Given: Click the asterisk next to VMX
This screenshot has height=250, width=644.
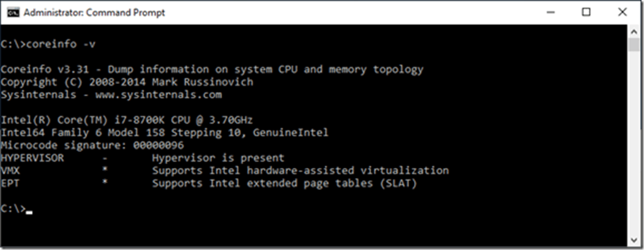Looking at the screenshot, I should tap(105, 169).
